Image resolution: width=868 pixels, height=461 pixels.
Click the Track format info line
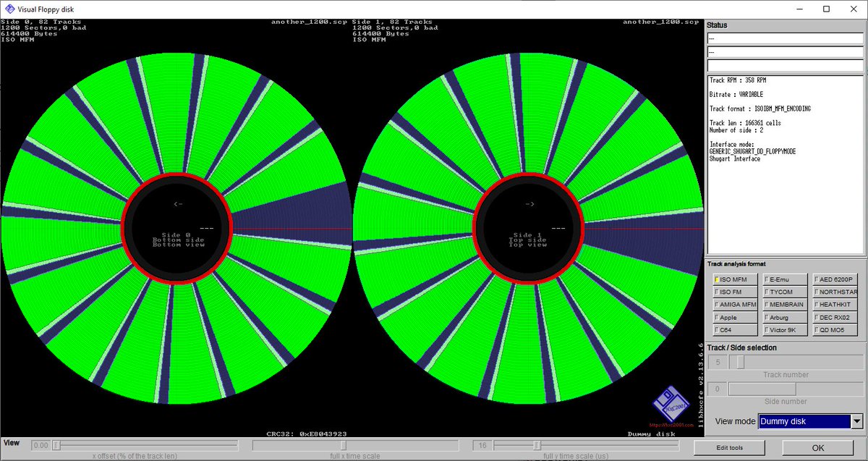760,109
